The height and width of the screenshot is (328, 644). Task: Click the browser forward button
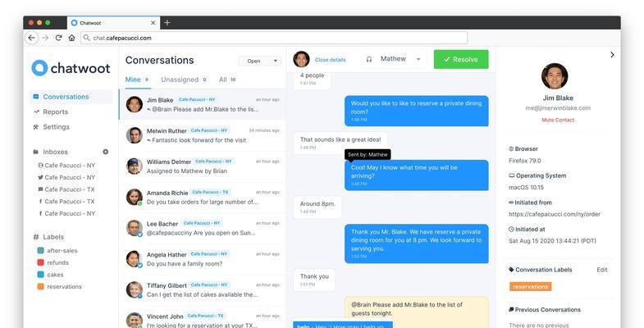45,38
